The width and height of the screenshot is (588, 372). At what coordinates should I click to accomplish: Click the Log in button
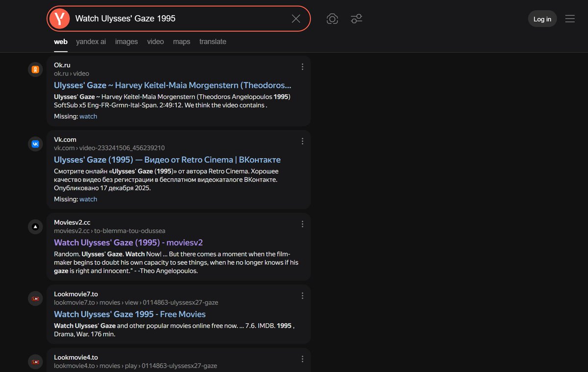pos(542,19)
